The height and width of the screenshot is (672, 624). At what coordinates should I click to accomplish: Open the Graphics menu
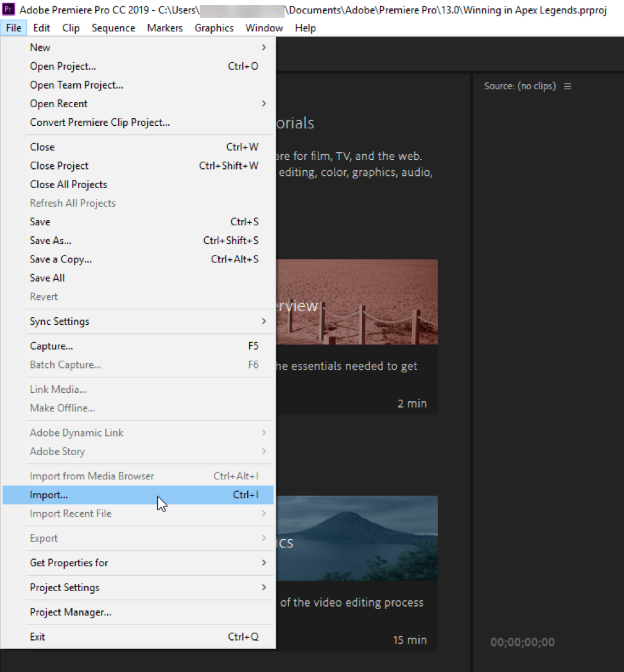point(214,28)
